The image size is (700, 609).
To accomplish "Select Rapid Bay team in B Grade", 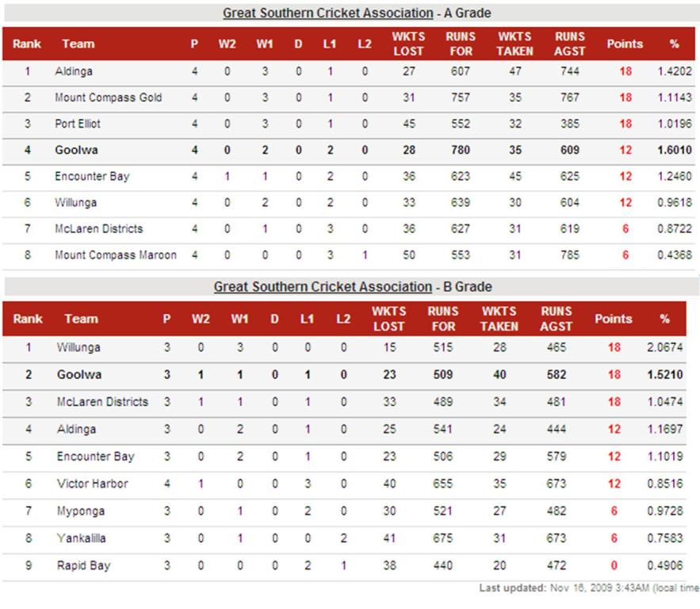I will 83,565.
